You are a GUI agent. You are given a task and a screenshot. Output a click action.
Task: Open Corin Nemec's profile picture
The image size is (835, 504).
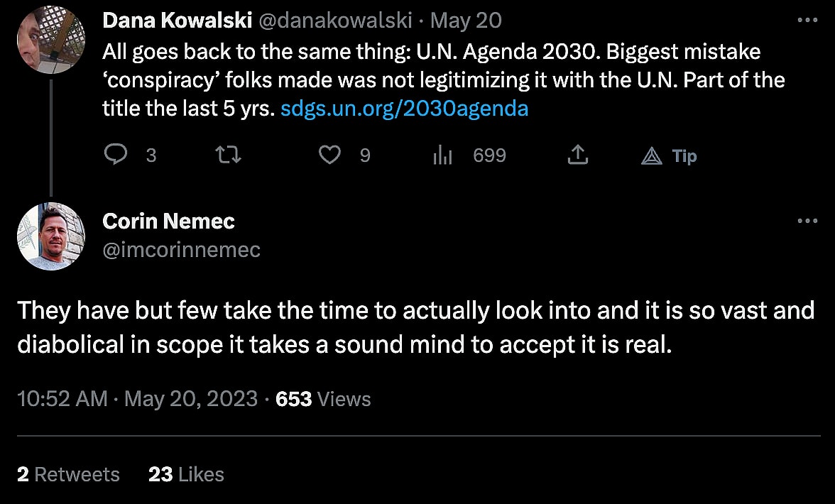point(50,236)
